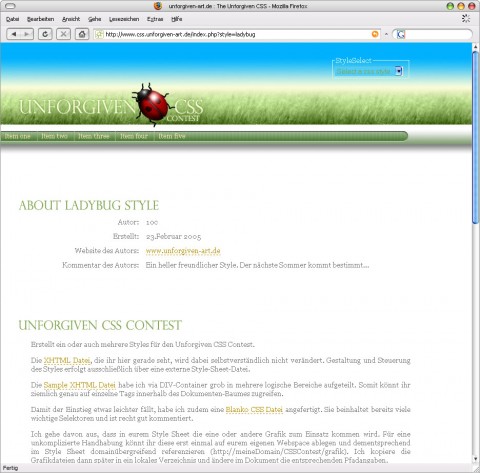
Task: Click the small arrow beside the address bar
Action: [386, 34]
